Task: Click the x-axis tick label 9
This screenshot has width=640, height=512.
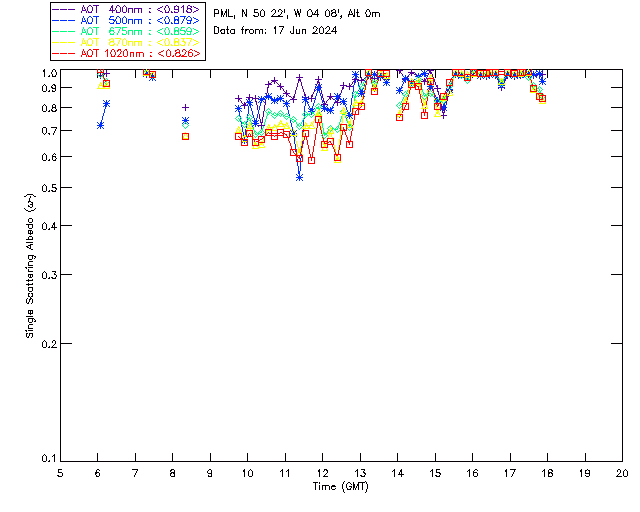Action: 210,473
